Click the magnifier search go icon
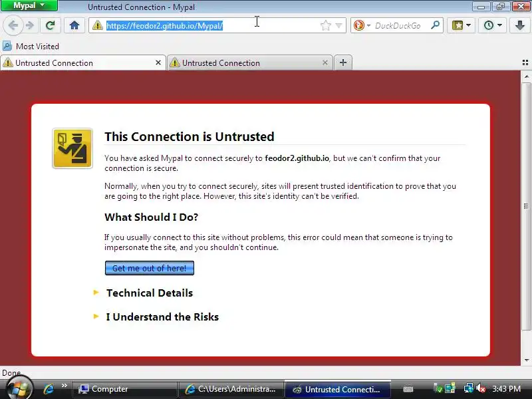The height and width of the screenshot is (399, 532). 435,25
